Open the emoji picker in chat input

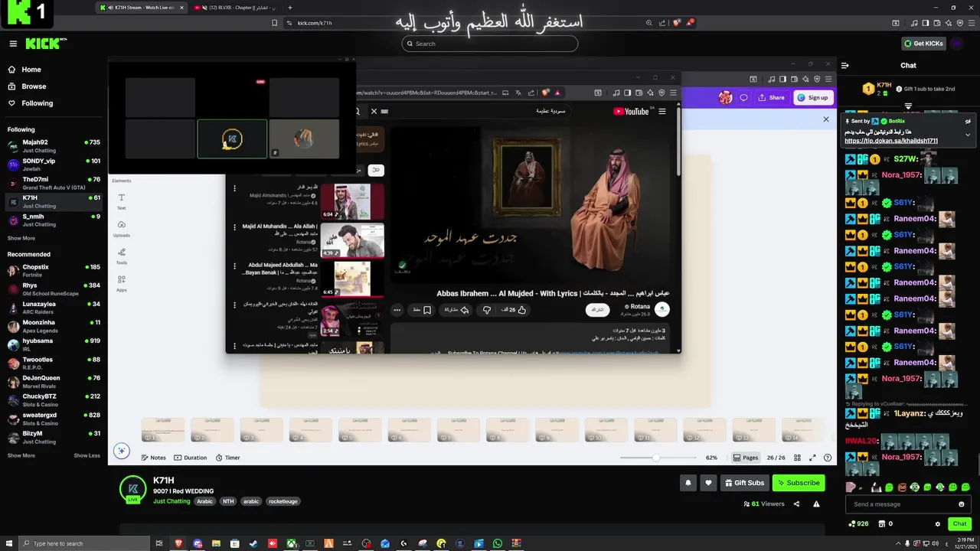962,504
